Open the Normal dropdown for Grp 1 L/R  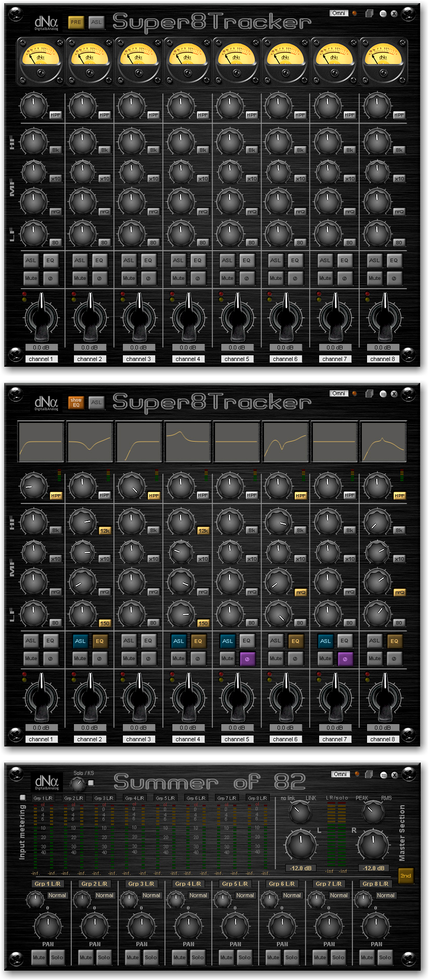[x=57, y=895]
